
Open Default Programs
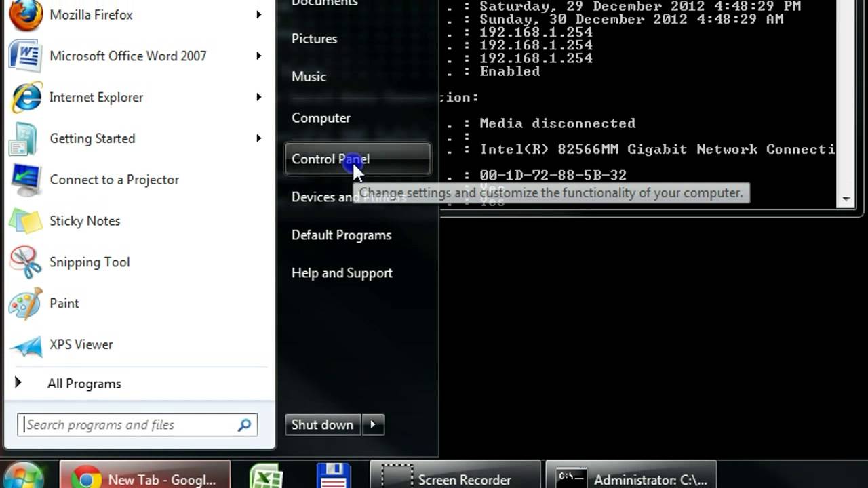tap(341, 235)
